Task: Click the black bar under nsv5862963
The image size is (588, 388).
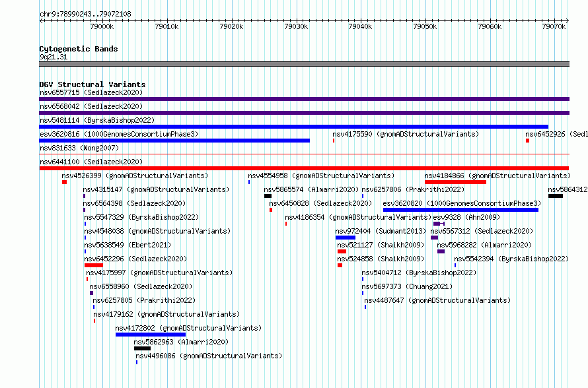Action: coord(142,348)
